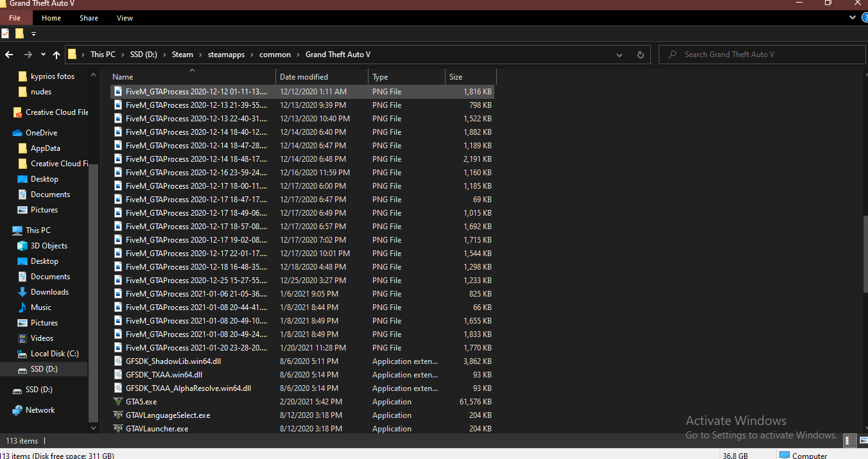Click the Downloads arrow icon in sidebar
868x459 pixels.
pos(22,292)
